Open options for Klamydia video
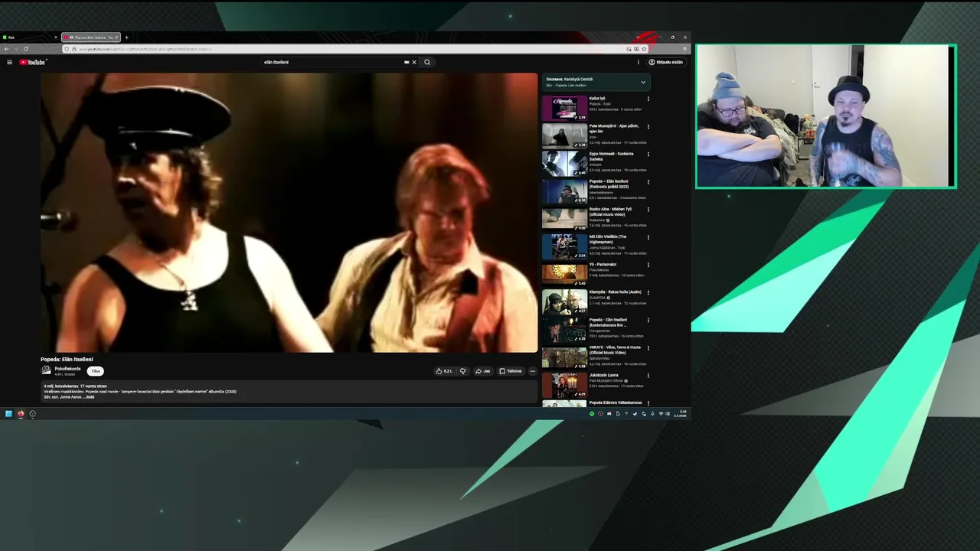 pos(648,292)
